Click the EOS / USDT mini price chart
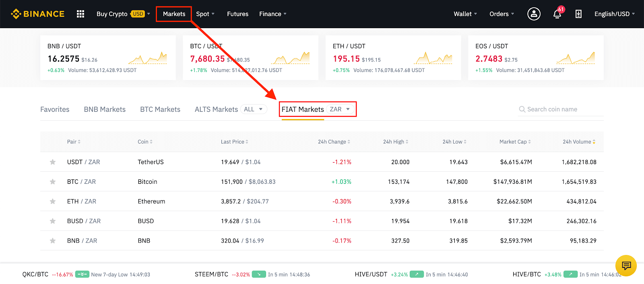This screenshot has height=284, width=644. click(576, 58)
